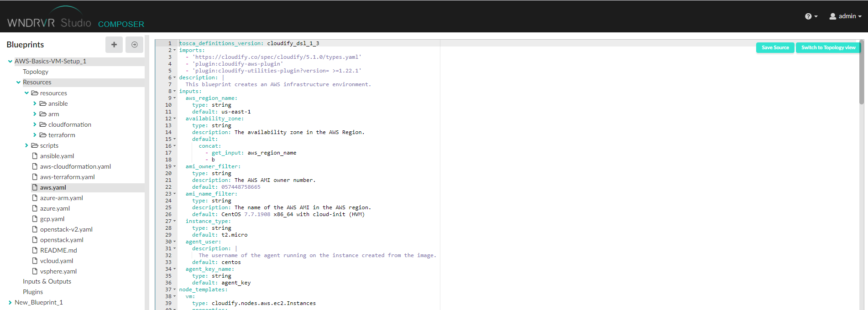Image resolution: width=868 pixels, height=310 pixels.
Task: Click the aws.yaml file icon
Action: click(x=35, y=187)
